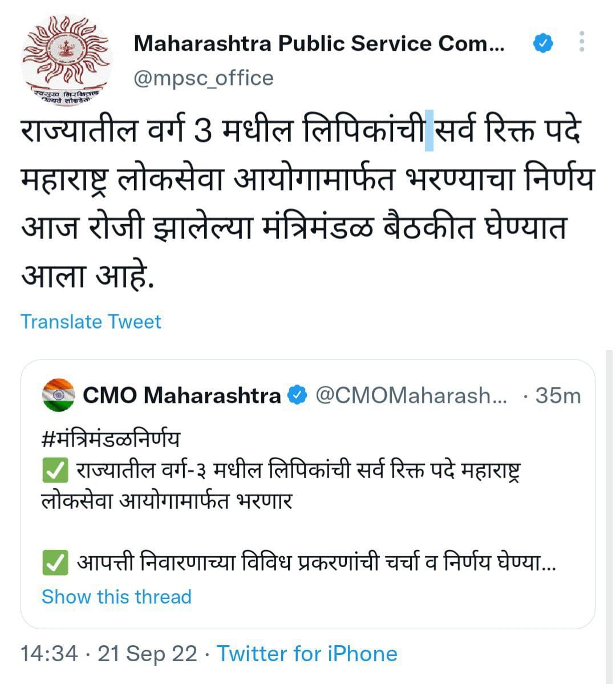Open the #मंत्रिमंडळनिर्णय hashtag
Screen dimensions: 616x684
click(111, 439)
